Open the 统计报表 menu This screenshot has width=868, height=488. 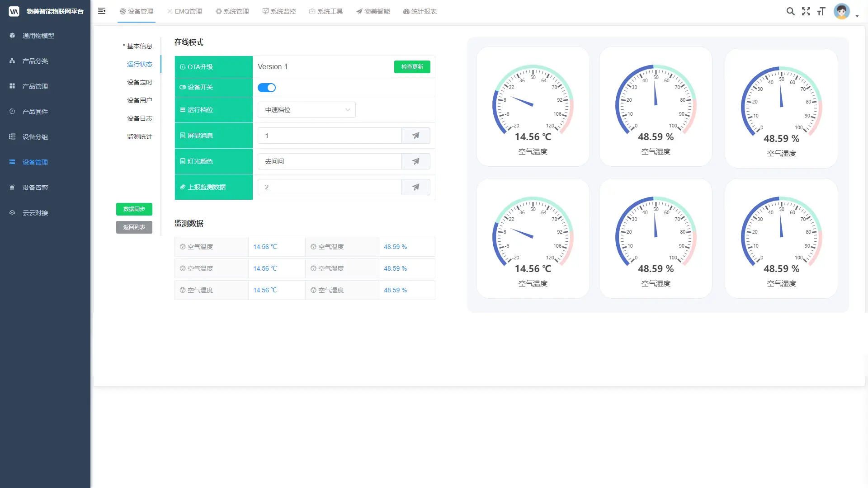click(420, 11)
